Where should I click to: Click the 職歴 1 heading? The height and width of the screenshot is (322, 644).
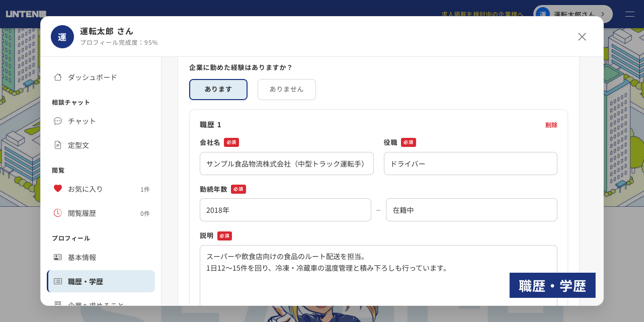coord(210,124)
